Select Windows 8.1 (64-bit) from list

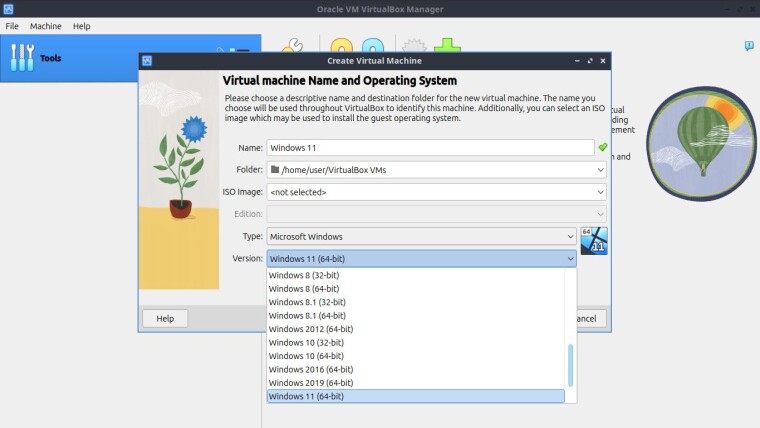click(x=416, y=316)
